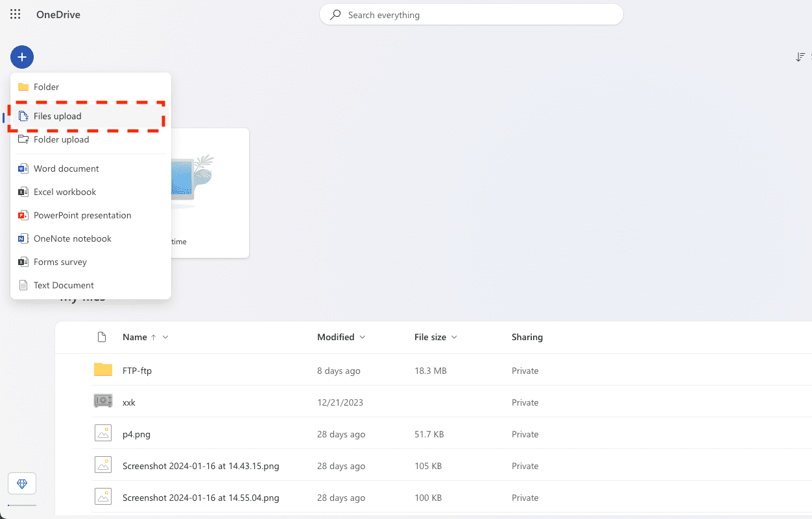Click the recent file card thumbnail
Viewport: 812px width, 519px height.
point(191,180)
